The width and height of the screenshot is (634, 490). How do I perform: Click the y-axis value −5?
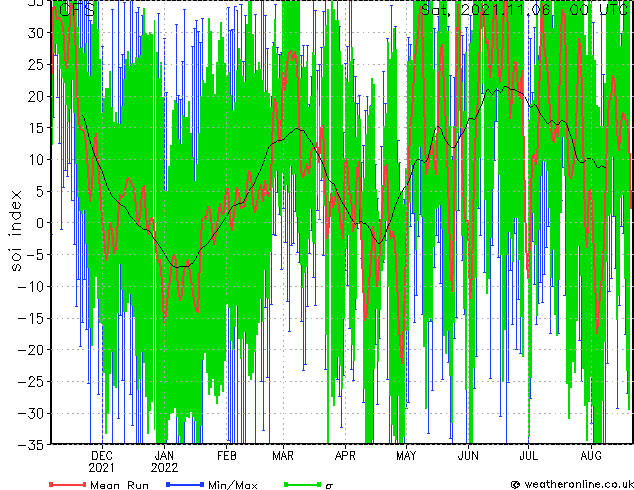[x=34, y=255]
